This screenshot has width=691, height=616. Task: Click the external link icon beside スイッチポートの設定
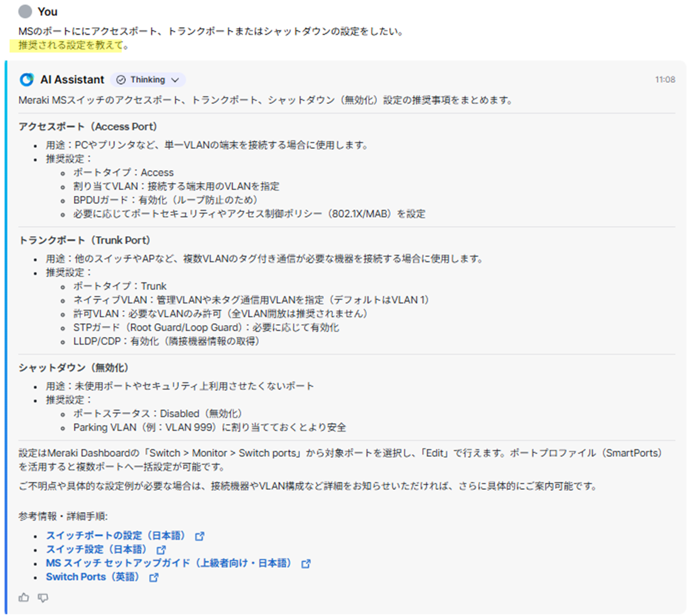tap(200, 536)
